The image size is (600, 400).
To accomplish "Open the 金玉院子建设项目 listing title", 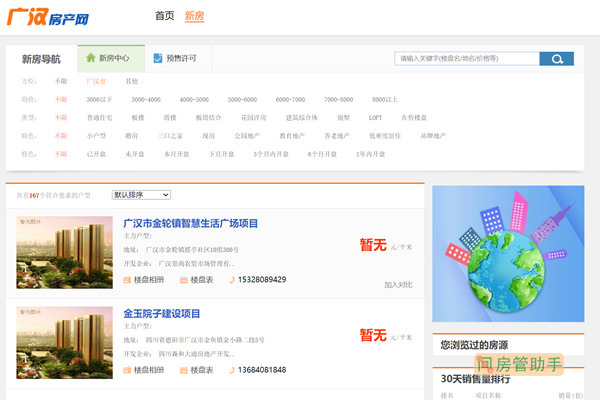I will pyautogui.click(x=161, y=313).
